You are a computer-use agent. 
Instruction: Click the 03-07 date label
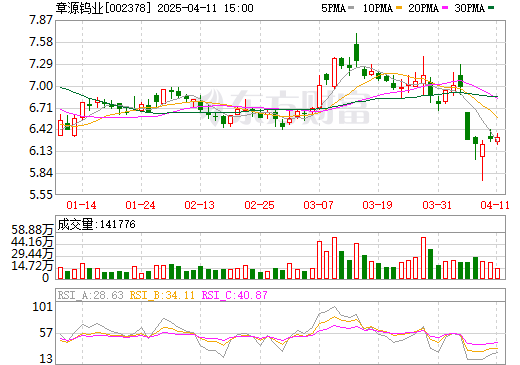[318, 205]
